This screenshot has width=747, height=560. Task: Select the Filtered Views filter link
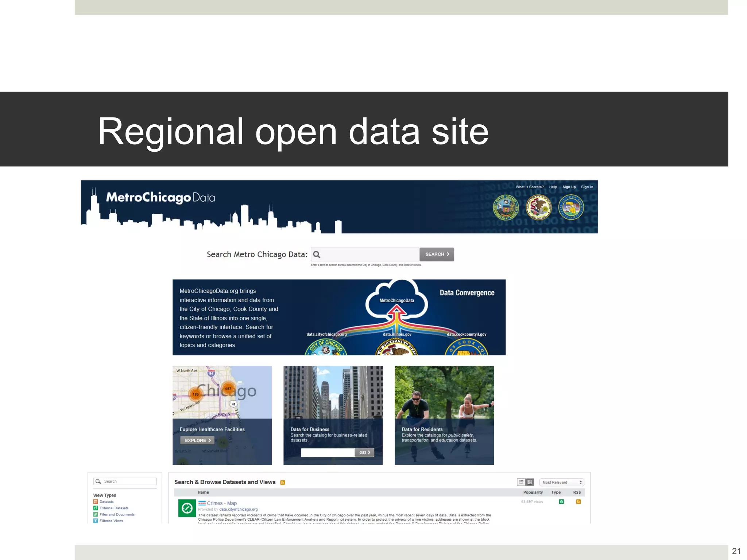112,521
